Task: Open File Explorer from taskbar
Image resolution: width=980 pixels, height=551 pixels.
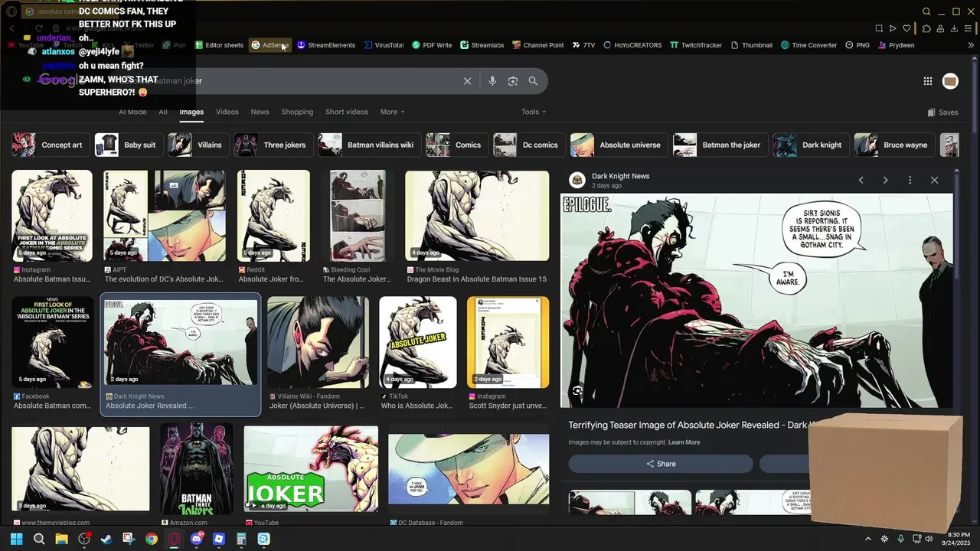Action: [x=61, y=539]
